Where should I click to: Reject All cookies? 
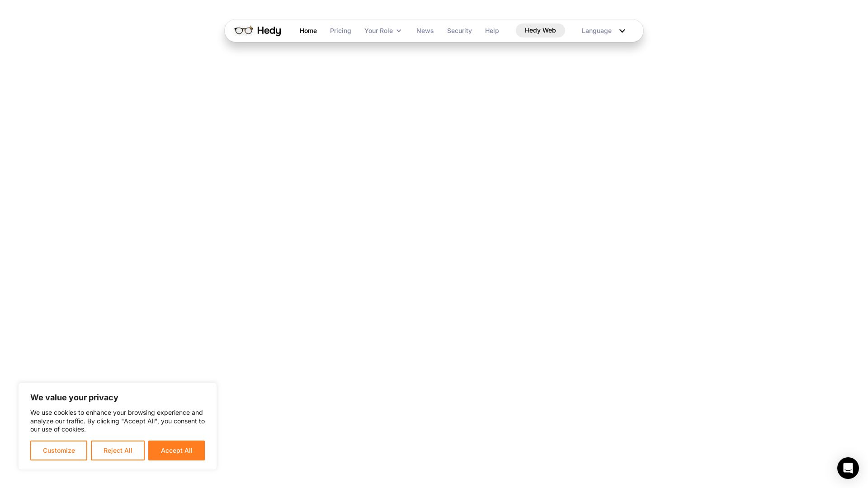118,450
